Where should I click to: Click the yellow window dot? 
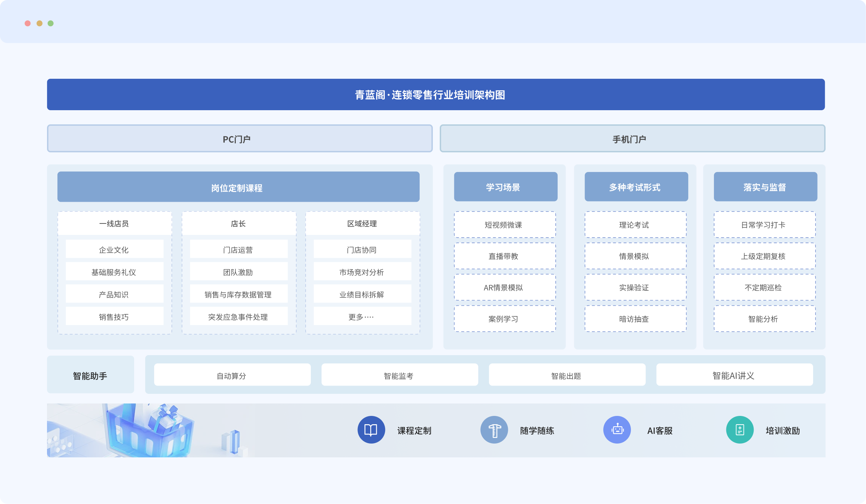(39, 23)
